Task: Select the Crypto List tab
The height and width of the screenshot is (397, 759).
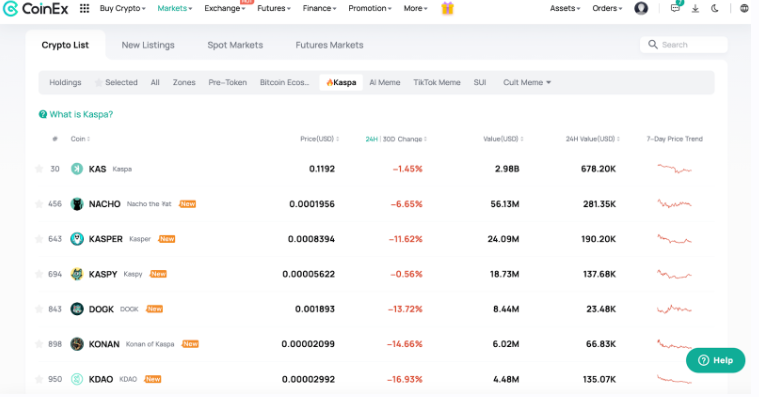Action: pyautogui.click(x=65, y=45)
